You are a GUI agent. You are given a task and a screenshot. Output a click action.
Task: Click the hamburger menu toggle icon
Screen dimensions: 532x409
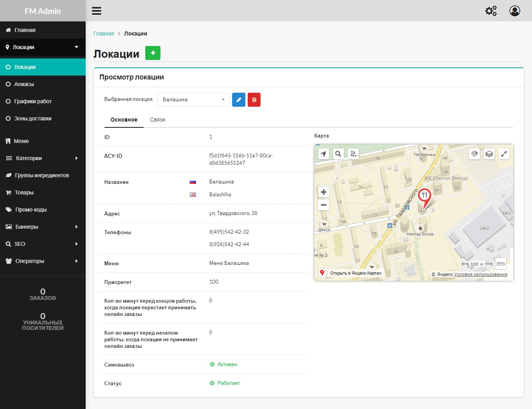tap(97, 11)
